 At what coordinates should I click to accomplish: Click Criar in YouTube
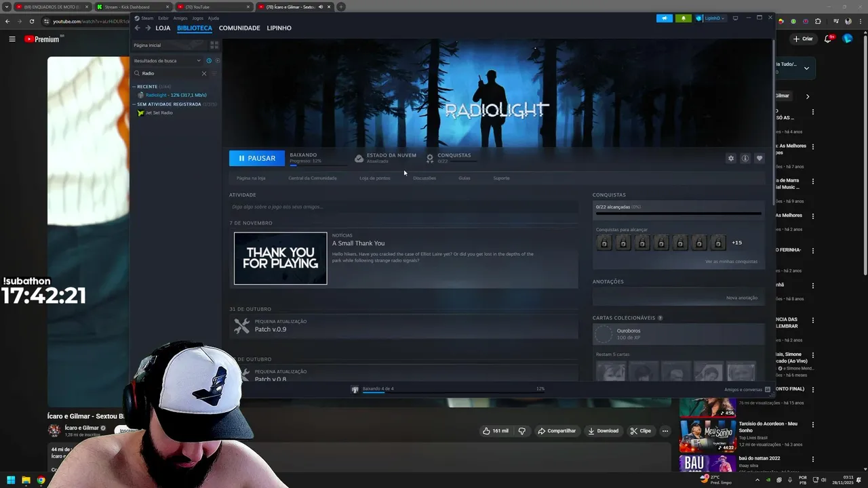tap(803, 39)
